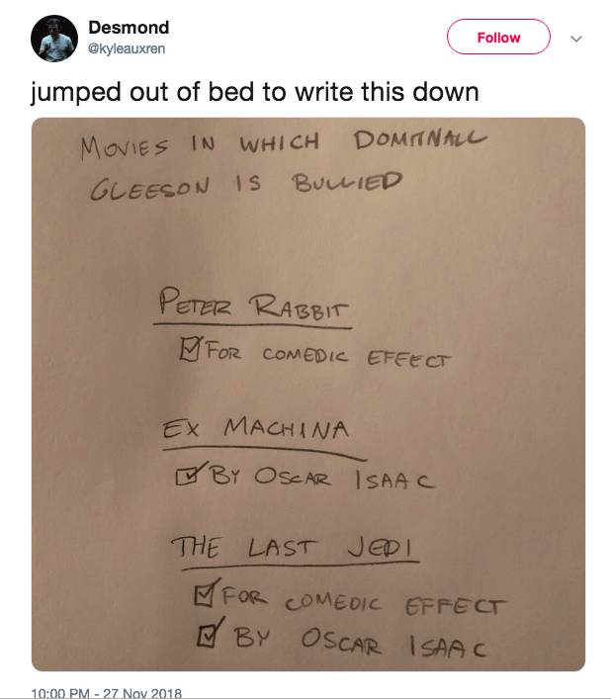The width and height of the screenshot is (611, 700).
Task: Click Last Jedi's 'For comedic effect' checkbox
Action: [206, 596]
